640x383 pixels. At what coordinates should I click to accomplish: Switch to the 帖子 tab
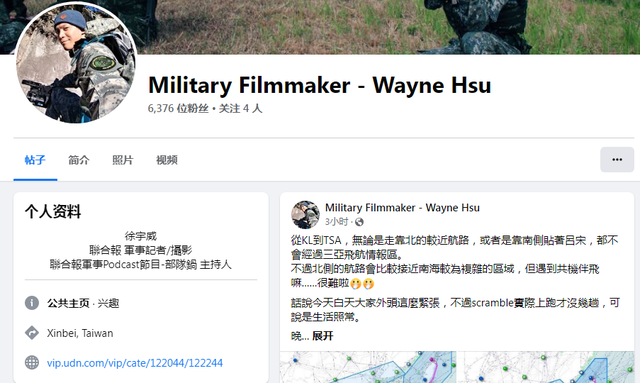click(x=35, y=160)
